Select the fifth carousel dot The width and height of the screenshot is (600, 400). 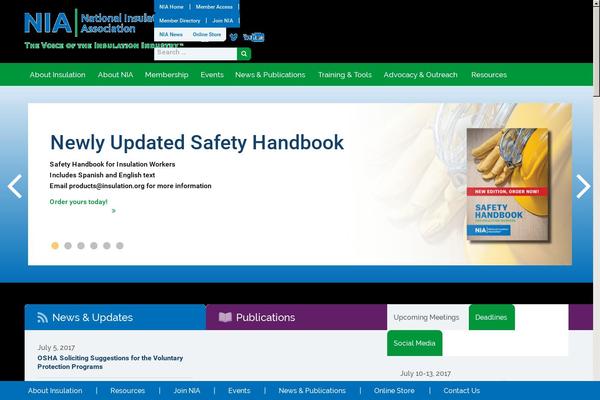[x=107, y=246]
